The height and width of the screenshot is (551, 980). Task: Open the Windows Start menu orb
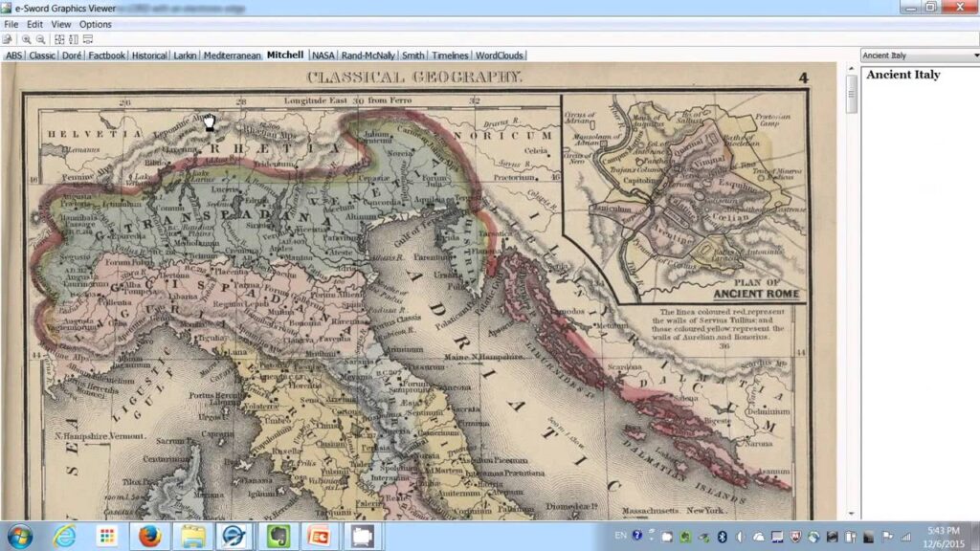point(20,537)
